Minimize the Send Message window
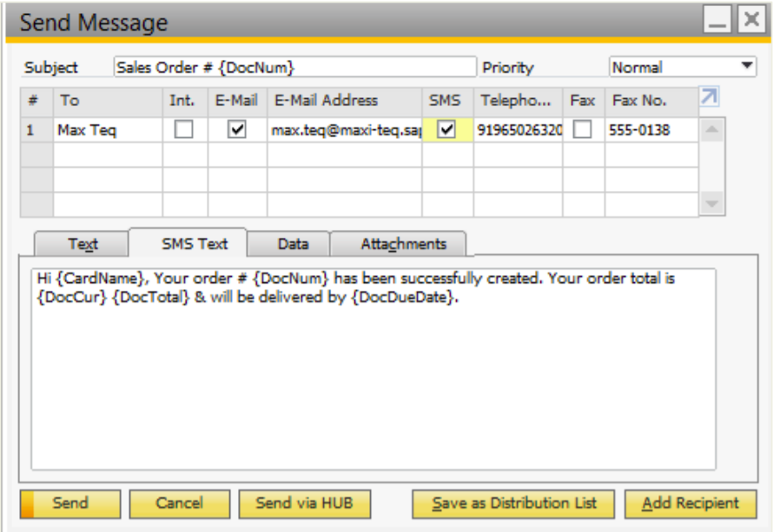 click(718, 22)
